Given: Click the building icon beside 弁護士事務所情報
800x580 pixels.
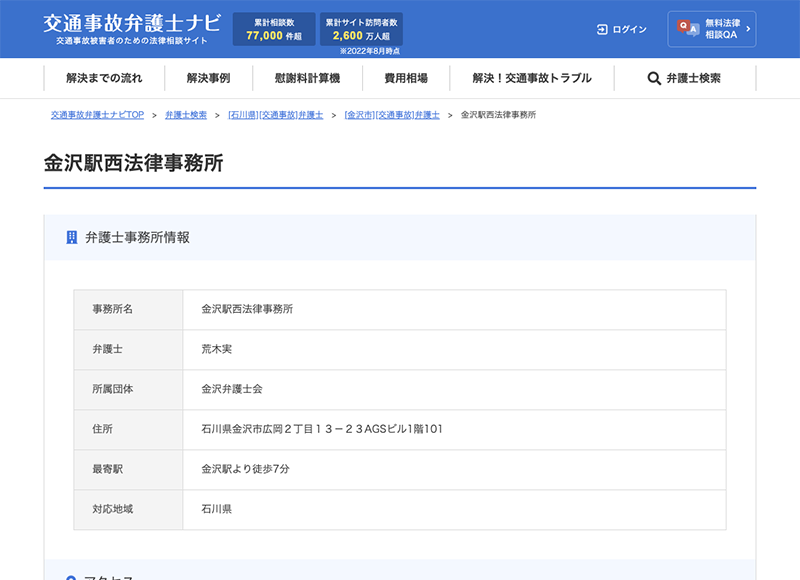Looking at the screenshot, I should [72, 237].
